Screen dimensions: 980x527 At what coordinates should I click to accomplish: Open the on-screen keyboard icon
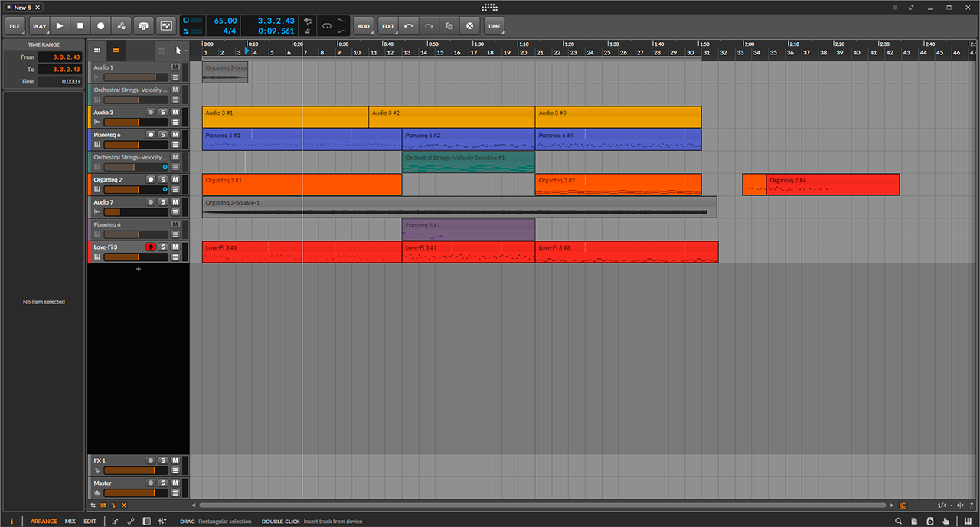967,521
